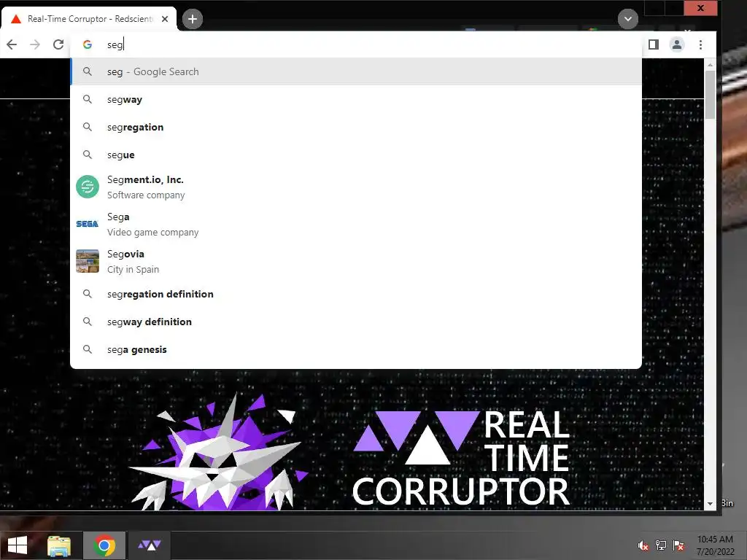Click the muted volume tray icon
Screen dimensions: 747x560
click(x=643, y=545)
